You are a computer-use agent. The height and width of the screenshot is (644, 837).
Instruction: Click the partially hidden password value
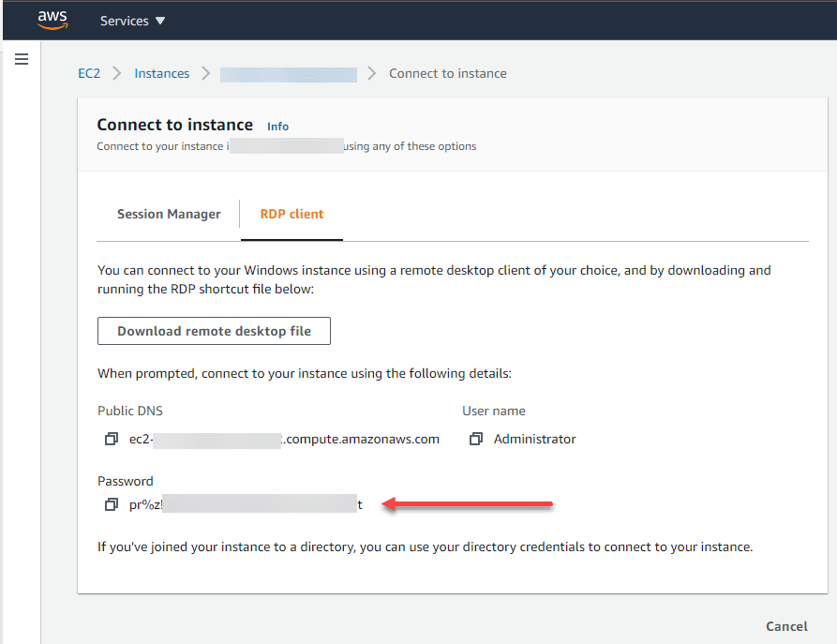(246, 504)
